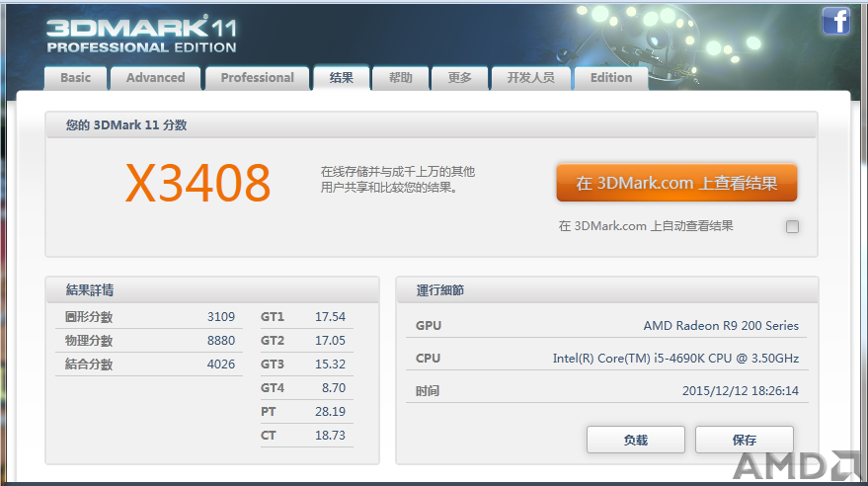Enable the 在 3DMark.com 上自动查看结果 checkbox

pyautogui.click(x=792, y=226)
